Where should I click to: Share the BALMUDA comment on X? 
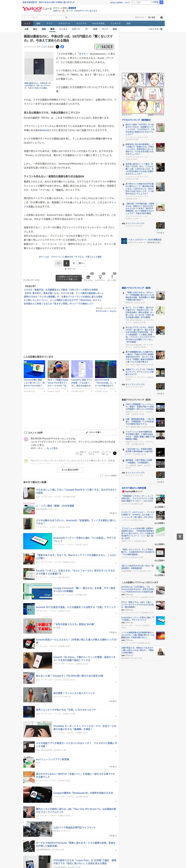click(x=114, y=453)
